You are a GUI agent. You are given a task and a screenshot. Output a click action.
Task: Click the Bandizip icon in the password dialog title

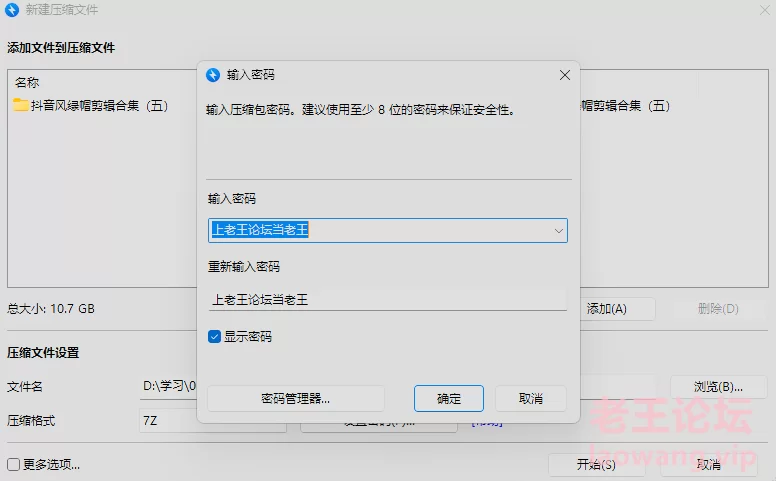213,75
